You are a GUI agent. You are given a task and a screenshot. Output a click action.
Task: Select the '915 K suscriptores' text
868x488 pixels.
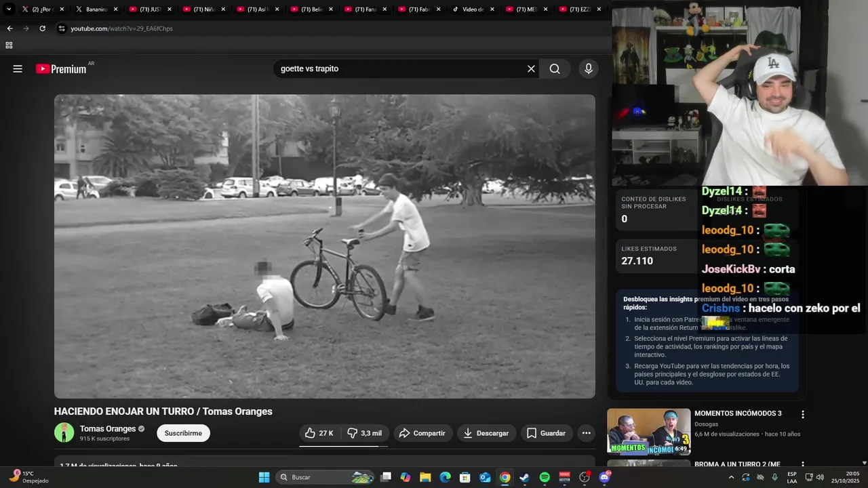point(104,439)
